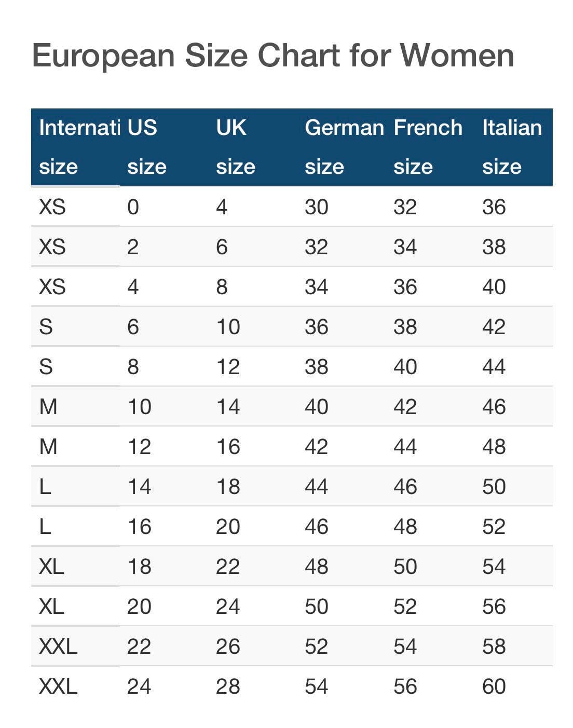Click French size 46 cell
Image resolution: width=573 pixels, height=728 pixels.
pos(405,487)
